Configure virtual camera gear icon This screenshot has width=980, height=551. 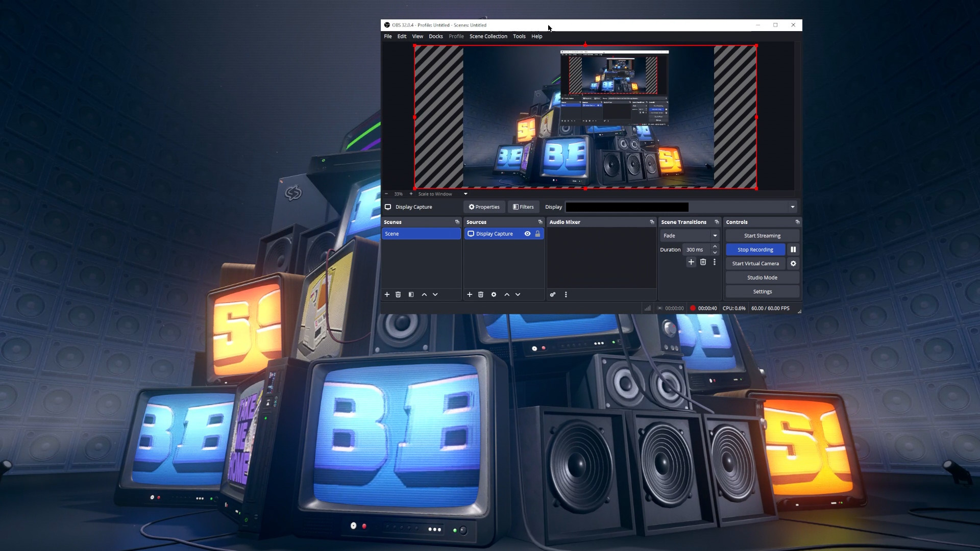[793, 264]
